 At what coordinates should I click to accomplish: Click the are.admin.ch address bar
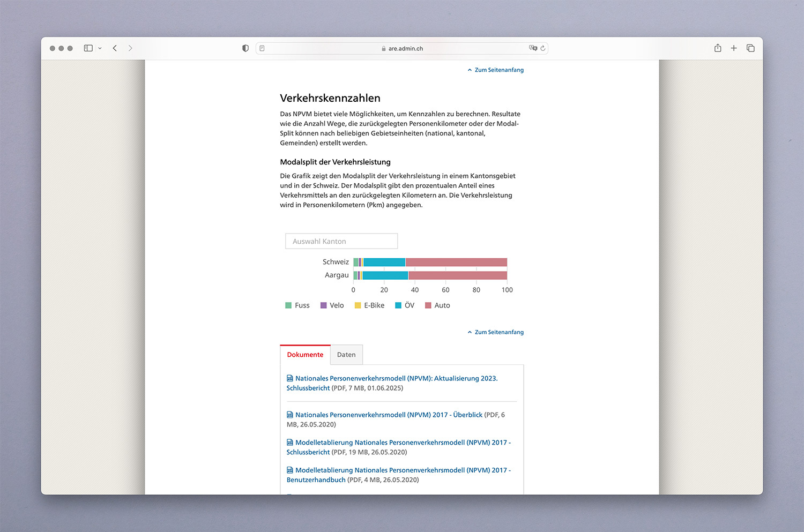pyautogui.click(x=402, y=48)
